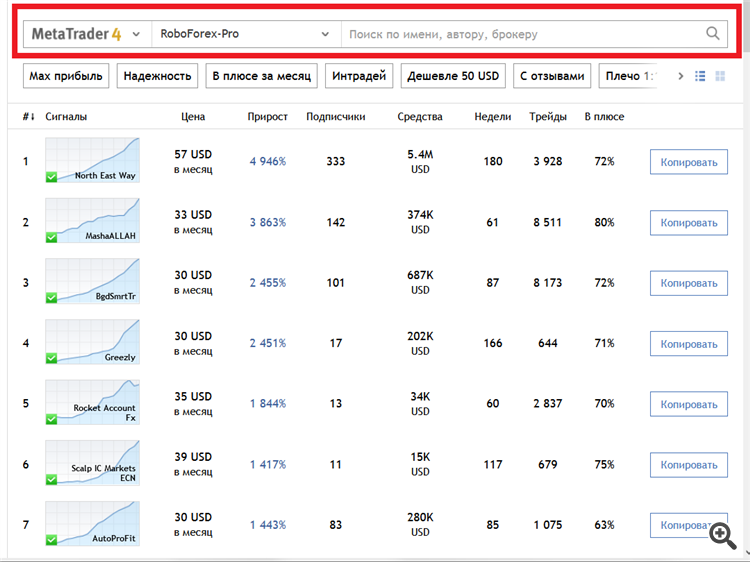Viewport: 750px width, 562px height.
Task: Toggle the С отзывами filter
Action: click(550, 76)
